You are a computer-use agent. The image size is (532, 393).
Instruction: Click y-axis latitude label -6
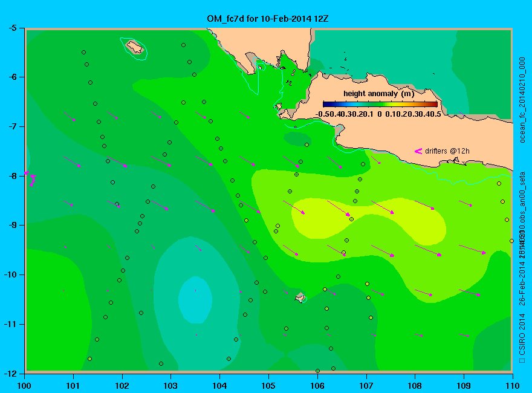point(12,77)
